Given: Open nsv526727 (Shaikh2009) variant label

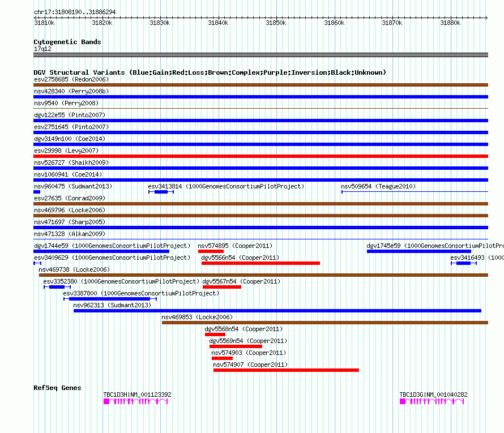Looking at the screenshot, I should [71, 162].
